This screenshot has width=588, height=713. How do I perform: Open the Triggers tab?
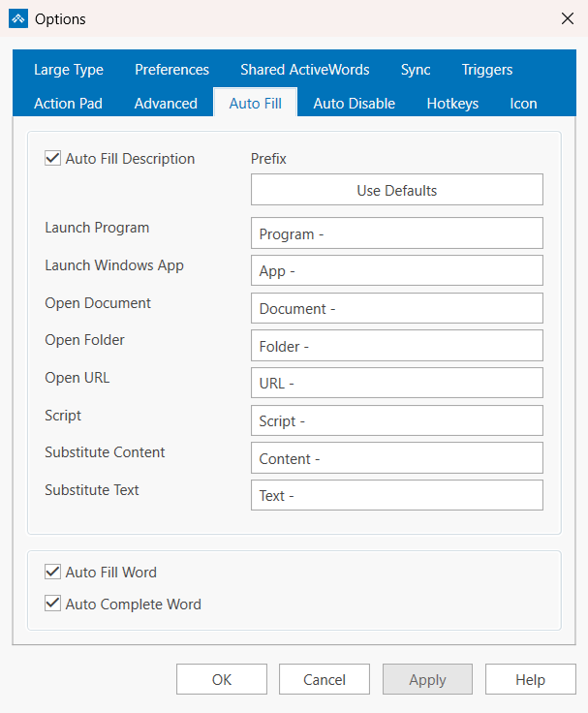click(487, 70)
